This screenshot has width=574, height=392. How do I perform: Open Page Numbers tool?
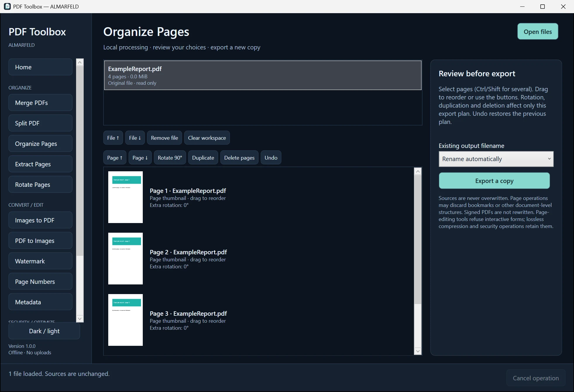40,282
